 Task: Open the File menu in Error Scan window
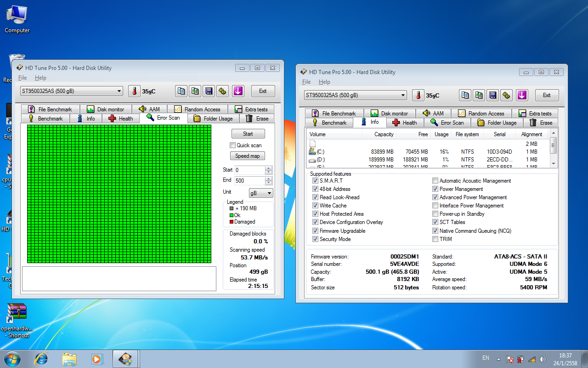(23, 78)
